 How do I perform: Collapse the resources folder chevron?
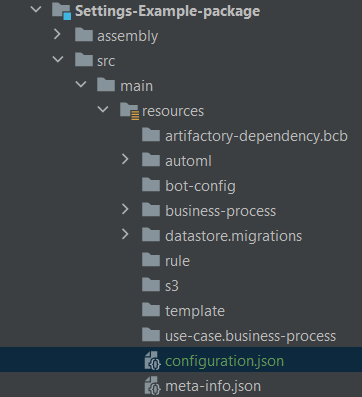pos(103,109)
